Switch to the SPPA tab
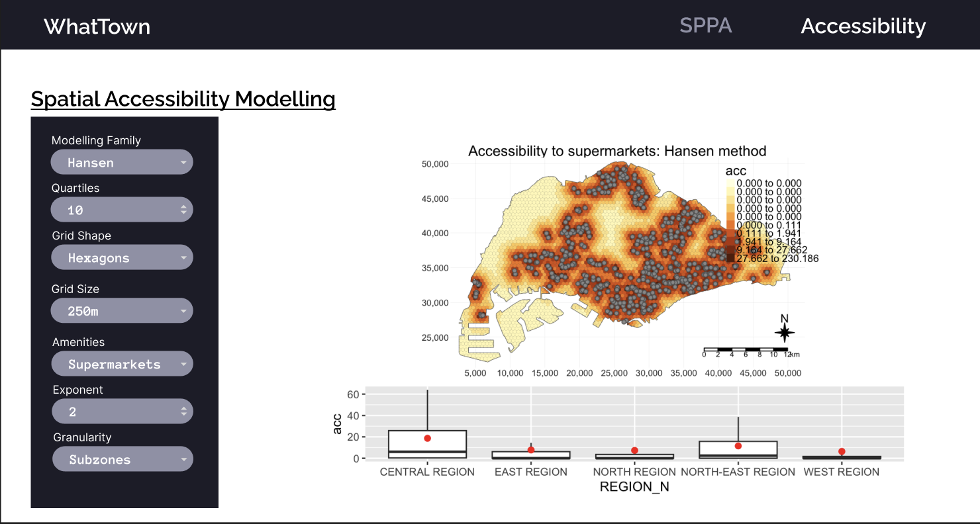The width and height of the screenshot is (980, 524). [705, 26]
